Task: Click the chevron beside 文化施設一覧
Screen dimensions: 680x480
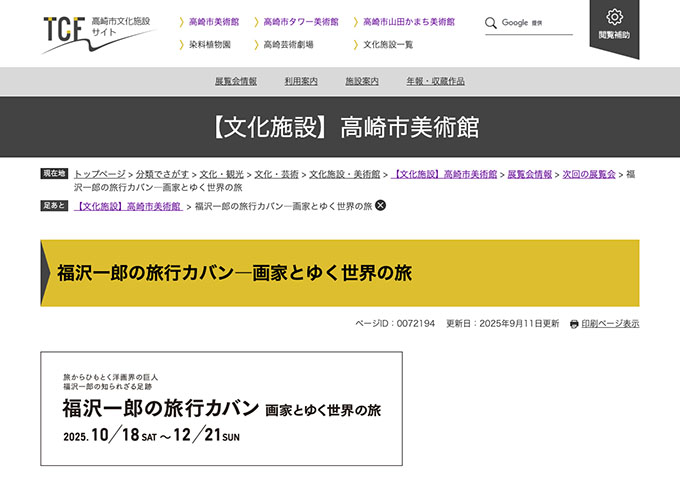Action: 355,45
